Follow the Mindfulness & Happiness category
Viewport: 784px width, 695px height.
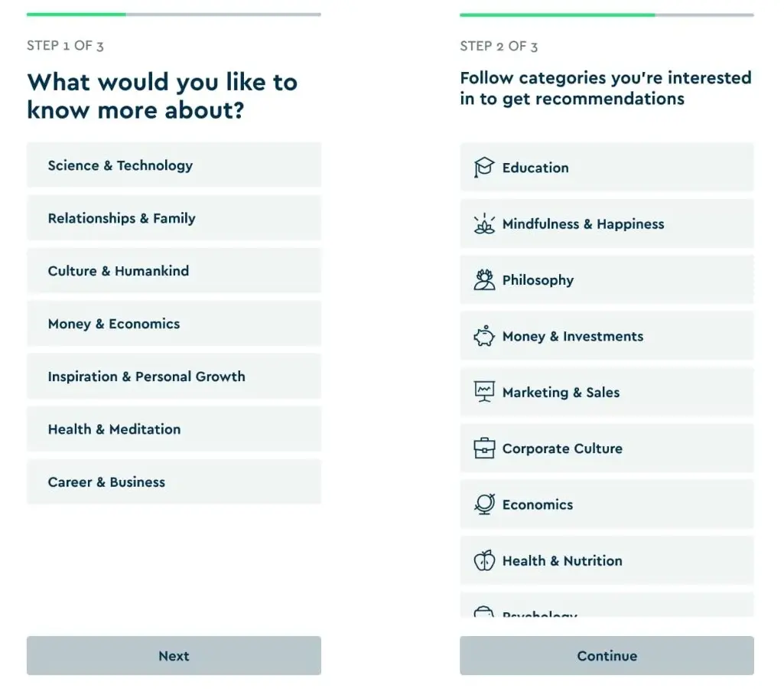(x=607, y=224)
